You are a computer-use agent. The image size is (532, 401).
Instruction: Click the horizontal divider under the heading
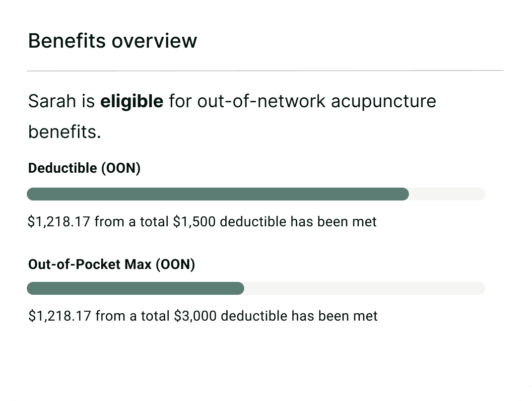click(265, 70)
